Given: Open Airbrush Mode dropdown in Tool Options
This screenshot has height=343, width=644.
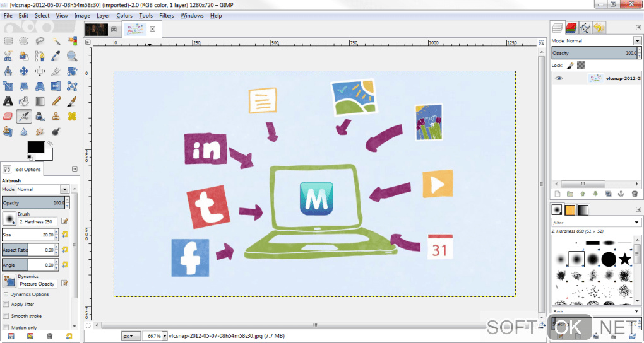Looking at the screenshot, I should point(64,189).
